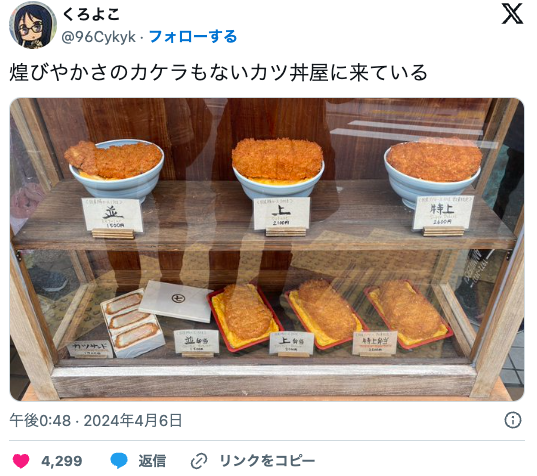Click the heart like icon
The height and width of the screenshot is (476, 537).
(21, 461)
